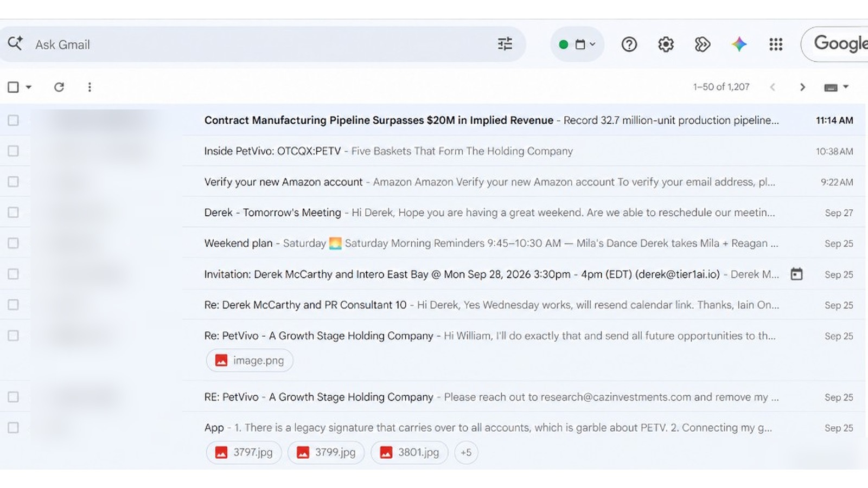Check the box for the App email
The height and width of the screenshot is (488, 868).
(13, 428)
